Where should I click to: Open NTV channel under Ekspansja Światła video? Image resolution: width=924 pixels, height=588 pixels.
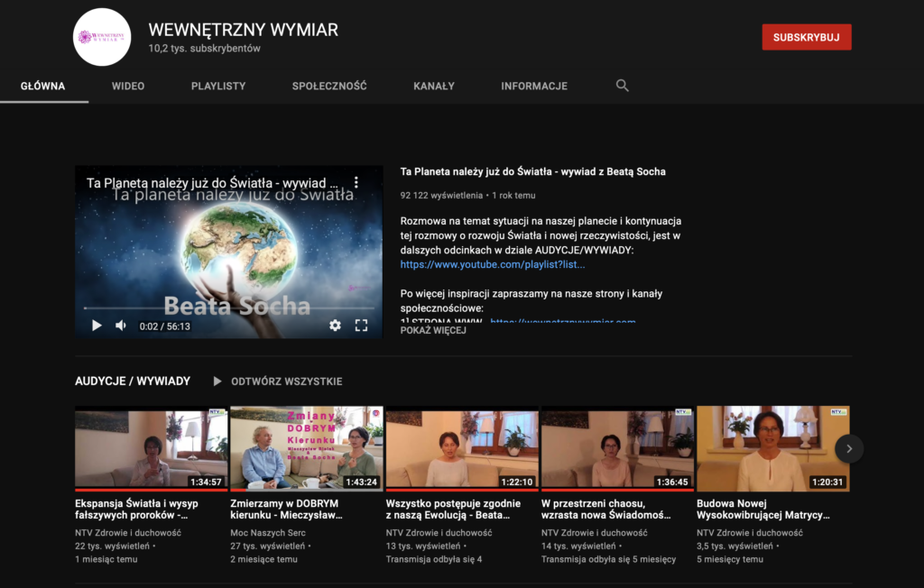pyautogui.click(x=128, y=533)
